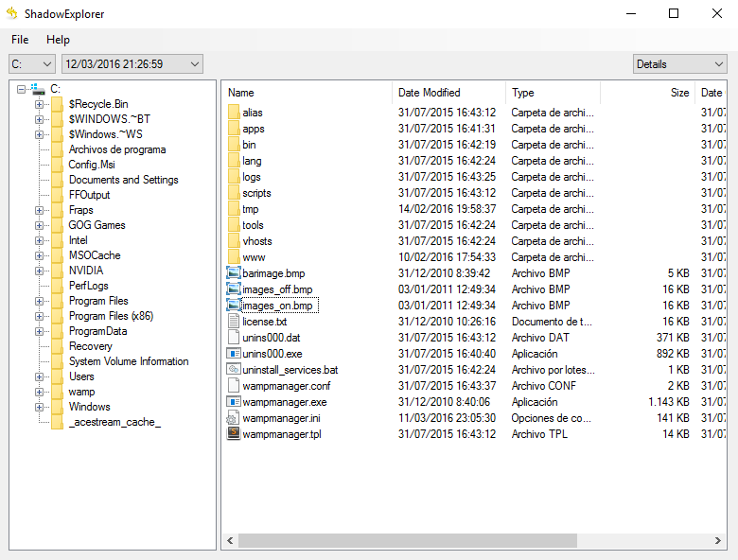Click the tools folder icon

click(234, 225)
